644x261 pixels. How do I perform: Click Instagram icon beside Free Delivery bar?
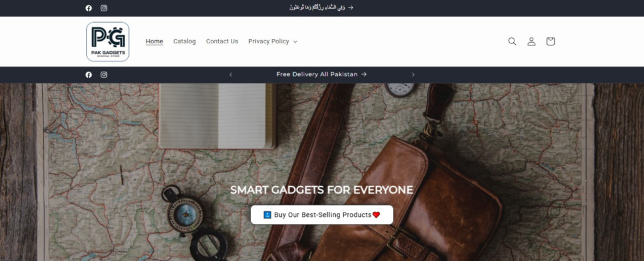(x=104, y=74)
